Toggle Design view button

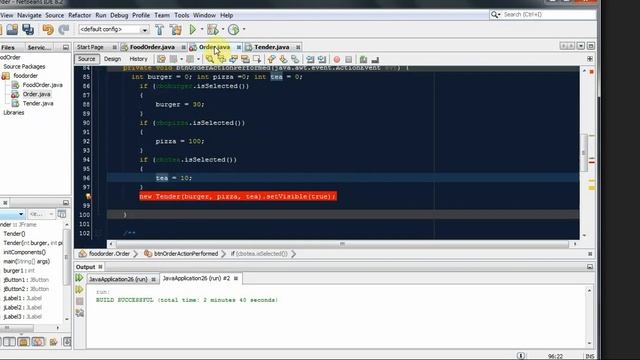pyautogui.click(x=112, y=59)
